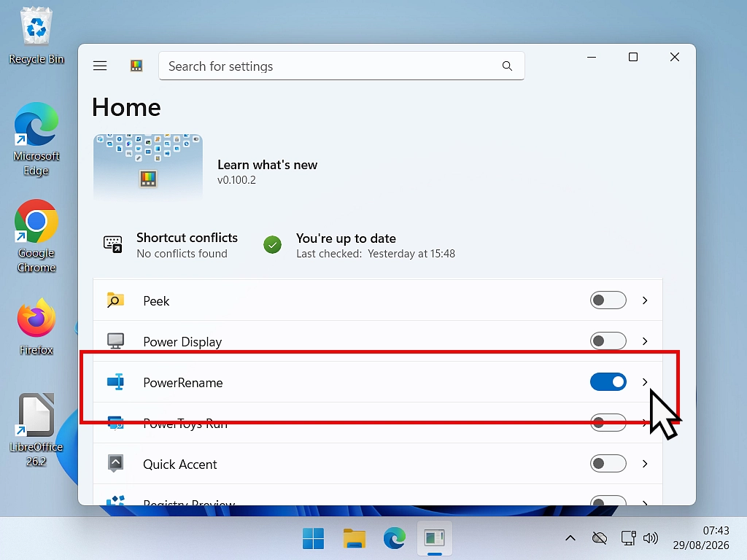
Task: Click the PowerToys Run module icon
Action: click(115, 423)
